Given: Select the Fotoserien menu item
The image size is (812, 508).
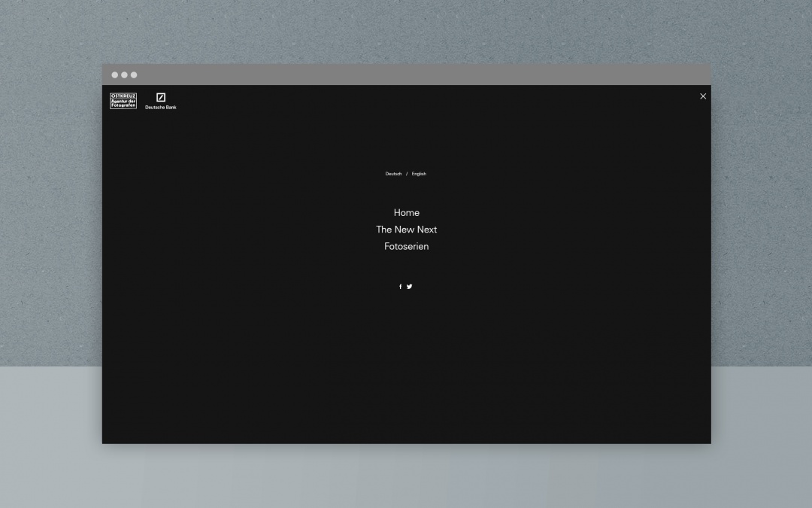Looking at the screenshot, I should pos(407,247).
